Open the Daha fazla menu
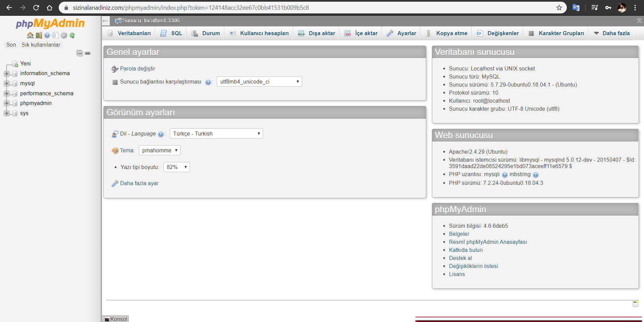 click(x=612, y=33)
